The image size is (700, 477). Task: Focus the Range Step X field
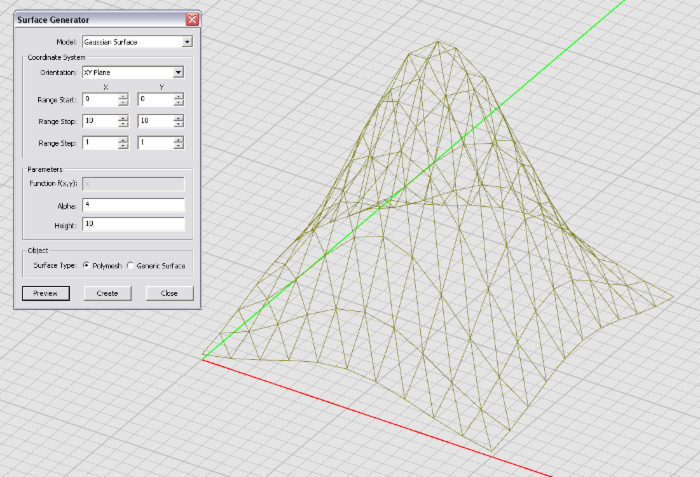[100, 143]
